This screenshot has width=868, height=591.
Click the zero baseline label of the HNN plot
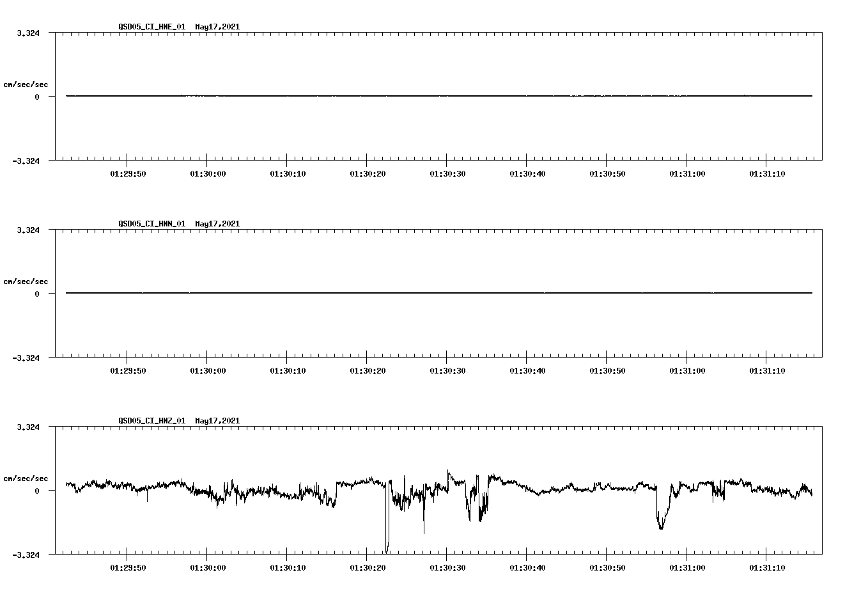tap(36, 293)
